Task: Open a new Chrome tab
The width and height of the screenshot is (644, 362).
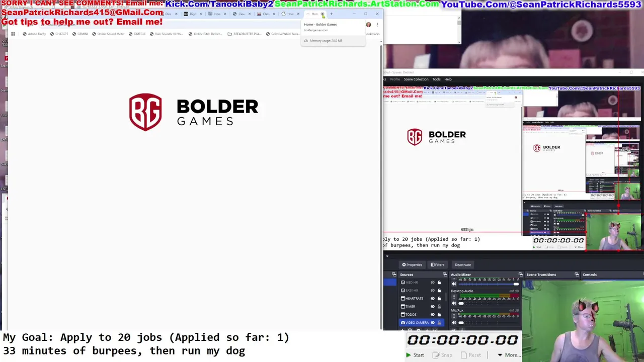Action: [331, 14]
